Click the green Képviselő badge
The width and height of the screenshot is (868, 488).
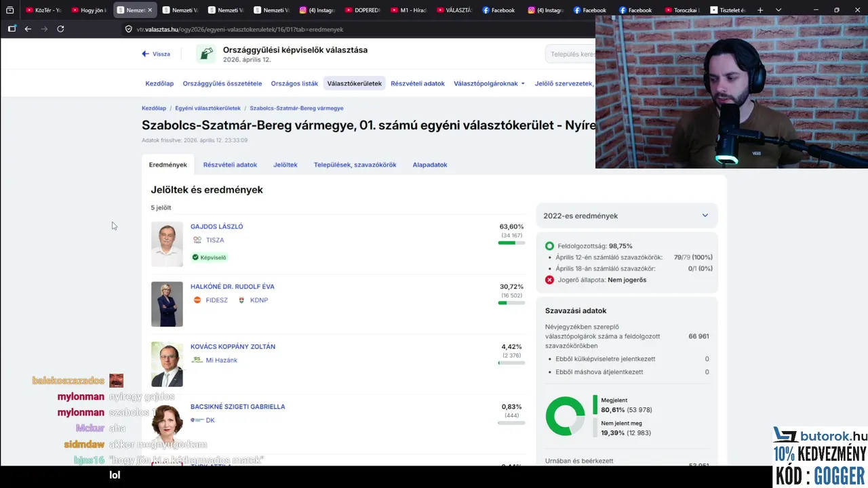coord(209,258)
